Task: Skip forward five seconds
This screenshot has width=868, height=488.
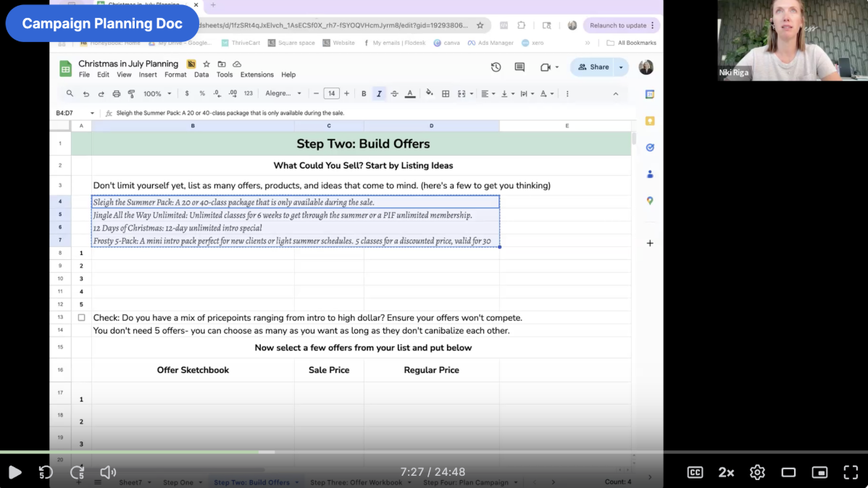Action: tap(78, 472)
